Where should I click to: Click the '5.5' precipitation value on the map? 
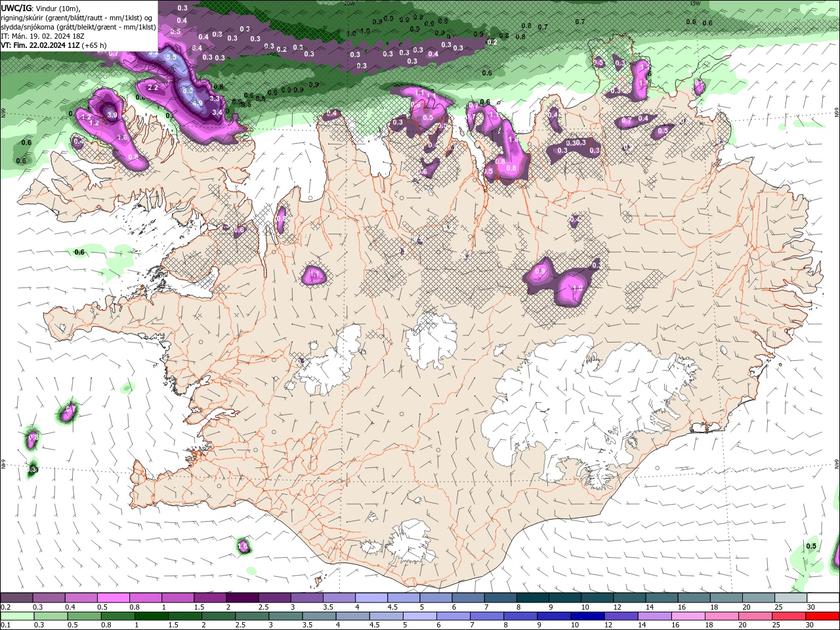tap(171, 57)
